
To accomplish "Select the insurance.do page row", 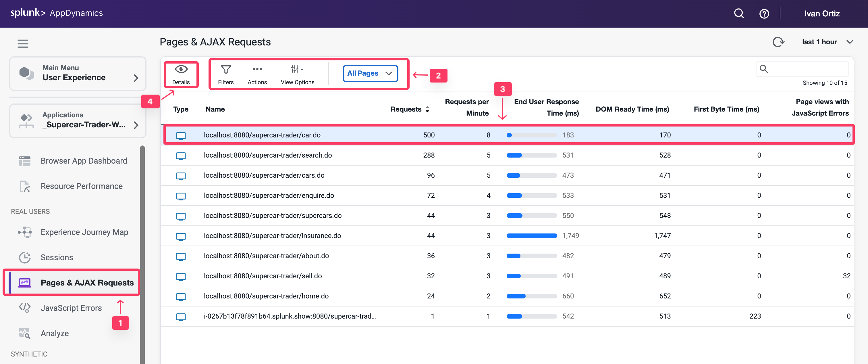I will tap(272, 236).
